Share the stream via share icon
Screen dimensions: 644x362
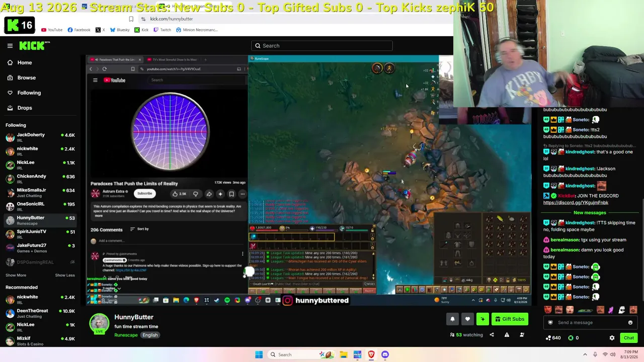coord(492,335)
